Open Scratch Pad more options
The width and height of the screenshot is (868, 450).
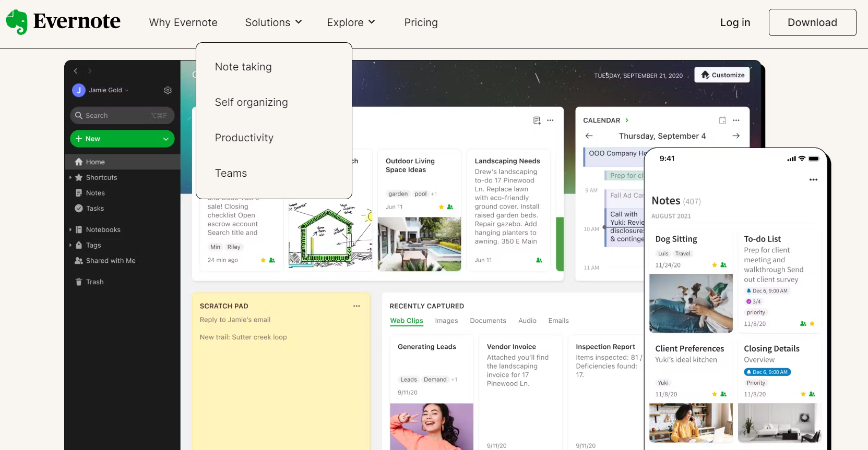tap(356, 306)
